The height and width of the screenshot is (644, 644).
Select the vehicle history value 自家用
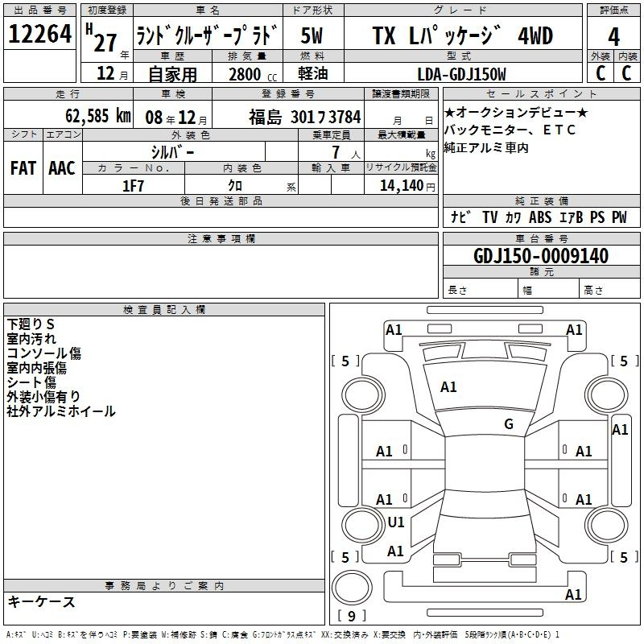tap(172, 74)
